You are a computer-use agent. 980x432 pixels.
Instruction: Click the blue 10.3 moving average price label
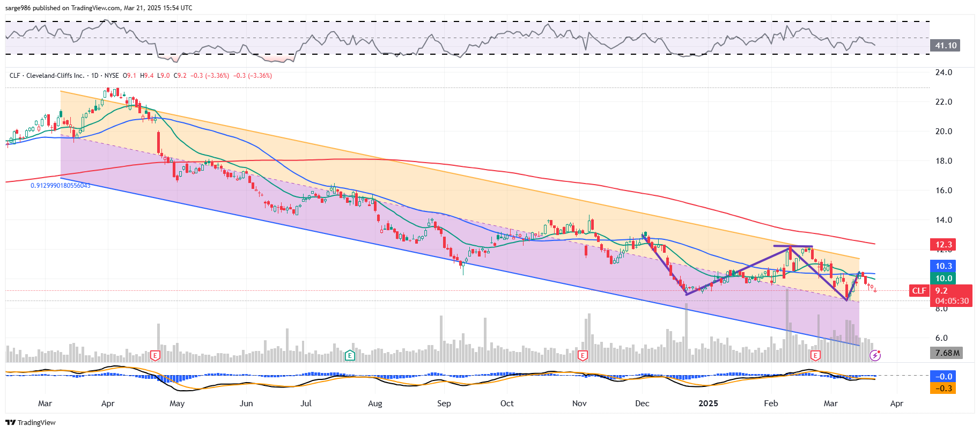(x=944, y=266)
